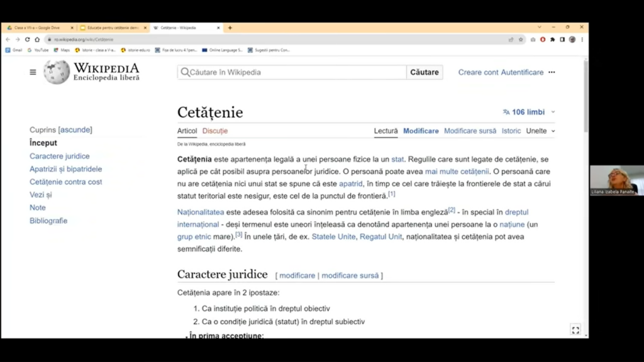This screenshot has width=644, height=362.
Task: Reload the page with the refresh icon
Action: click(27, 40)
